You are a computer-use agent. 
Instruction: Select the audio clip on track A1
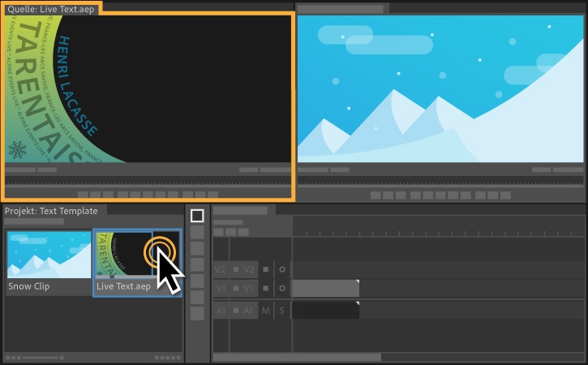click(325, 310)
